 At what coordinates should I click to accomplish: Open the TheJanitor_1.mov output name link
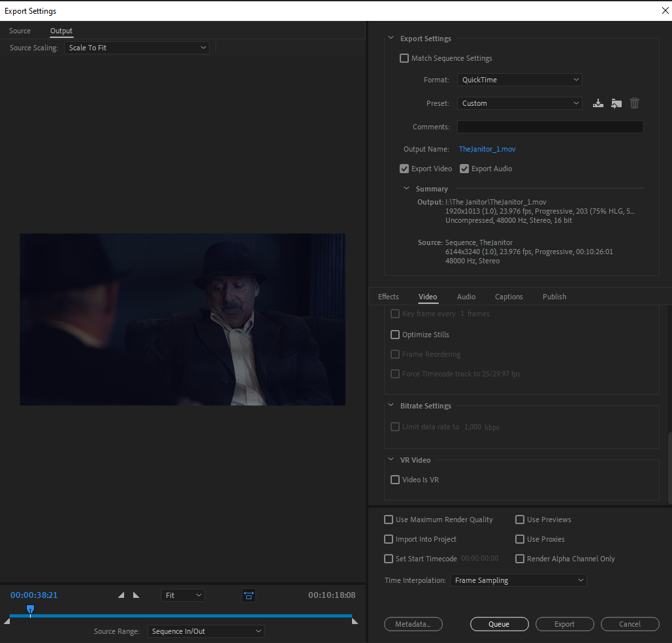coord(487,149)
